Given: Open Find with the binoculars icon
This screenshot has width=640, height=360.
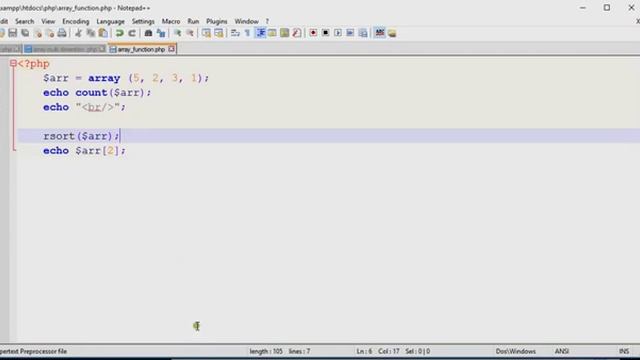Looking at the screenshot, I should [x=148, y=33].
